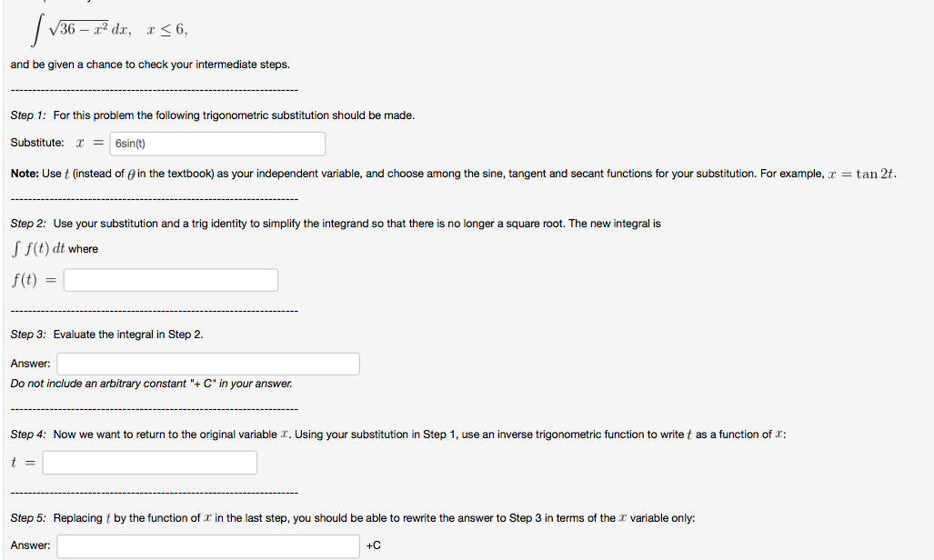Click the "Do not include an arbitrary constant" note

pos(152,384)
